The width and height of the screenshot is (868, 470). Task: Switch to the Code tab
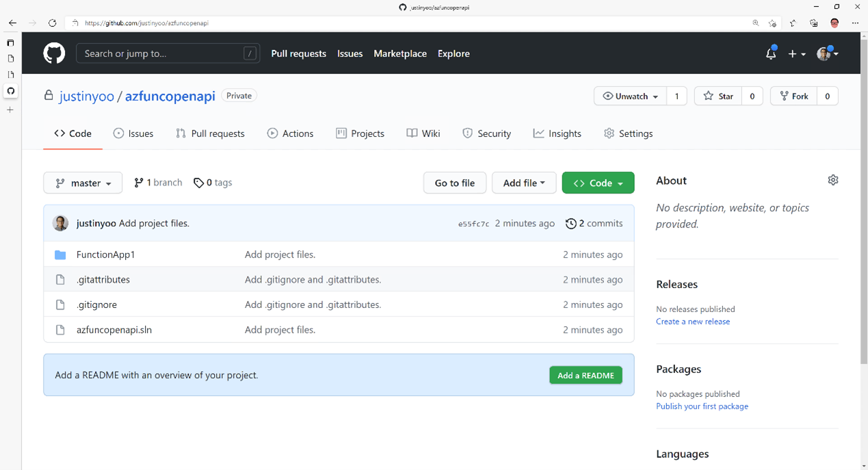click(73, 133)
